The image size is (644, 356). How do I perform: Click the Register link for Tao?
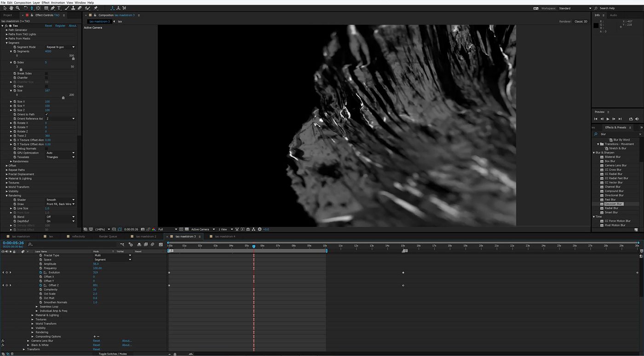click(x=60, y=26)
